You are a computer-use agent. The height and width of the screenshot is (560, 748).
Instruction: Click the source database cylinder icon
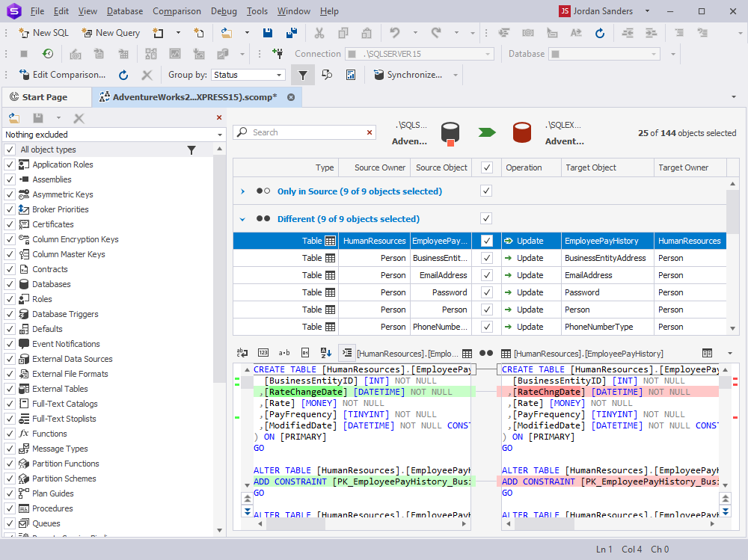point(450,133)
